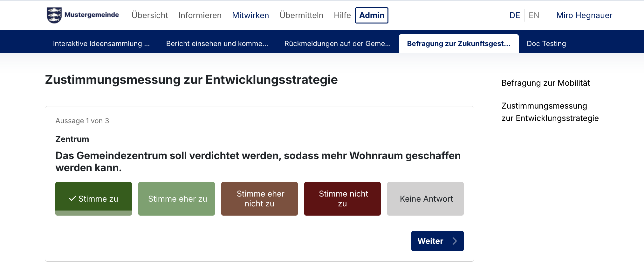The height and width of the screenshot is (268, 644).
Task: Navigate to Übermitteln
Action: coord(301,15)
